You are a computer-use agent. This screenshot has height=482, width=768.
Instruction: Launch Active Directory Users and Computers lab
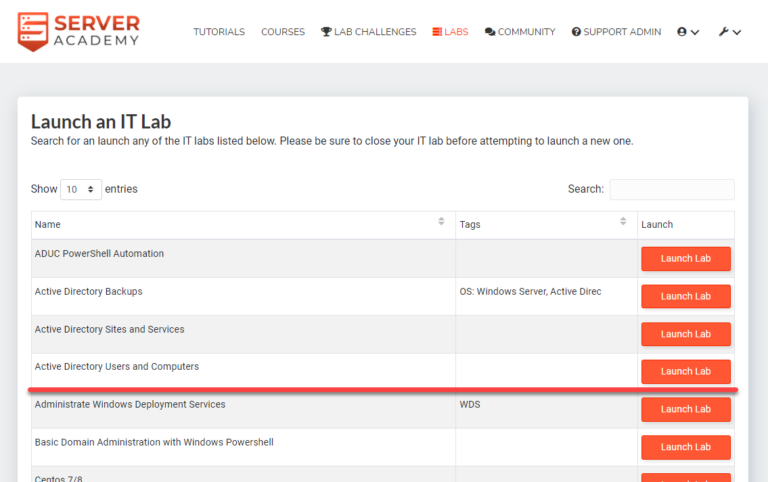click(685, 372)
